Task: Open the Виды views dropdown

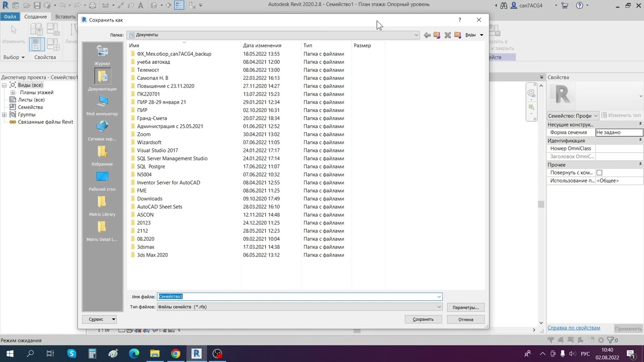Action: coord(474,35)
